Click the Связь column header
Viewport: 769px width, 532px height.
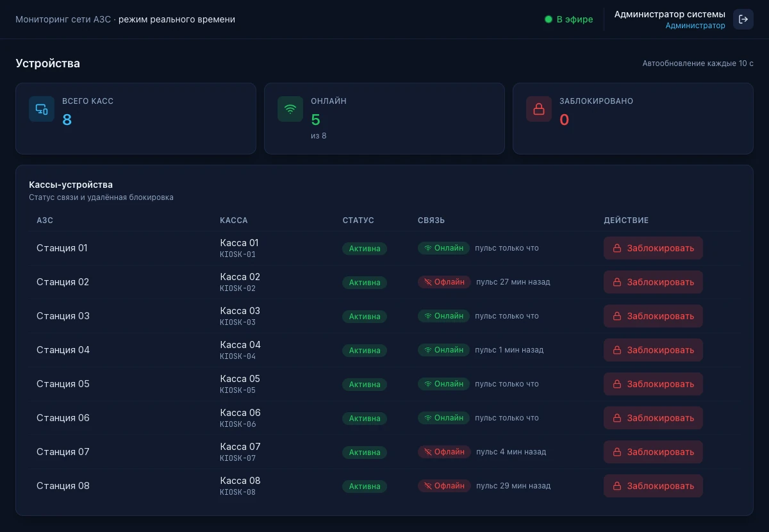pos(431,220)
